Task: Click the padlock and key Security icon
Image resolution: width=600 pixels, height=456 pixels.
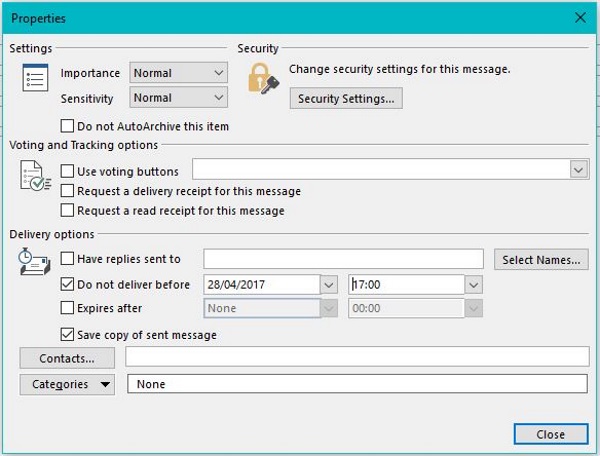Action: (x=263, y=79)
